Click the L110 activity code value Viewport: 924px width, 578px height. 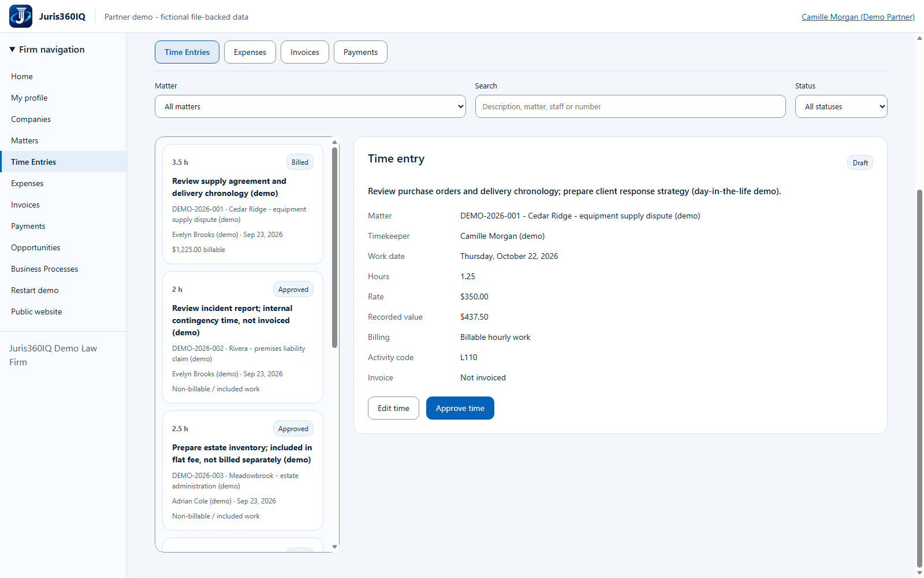coord(469,357)
